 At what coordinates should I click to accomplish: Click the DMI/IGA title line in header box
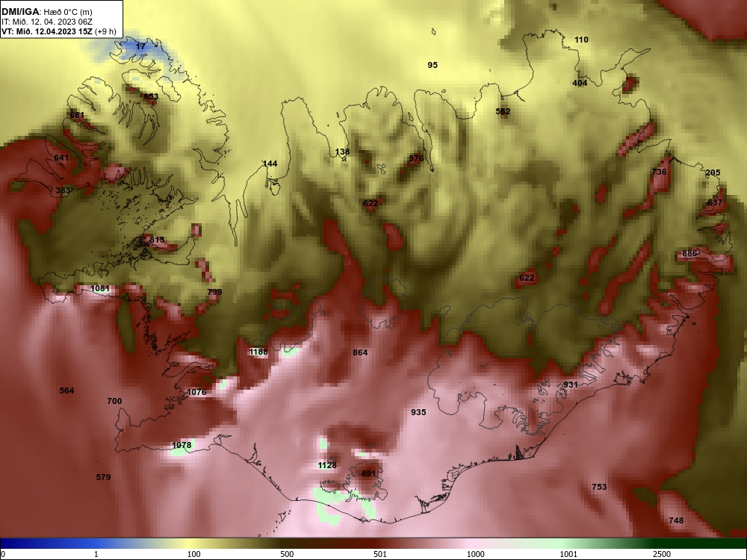46,12
